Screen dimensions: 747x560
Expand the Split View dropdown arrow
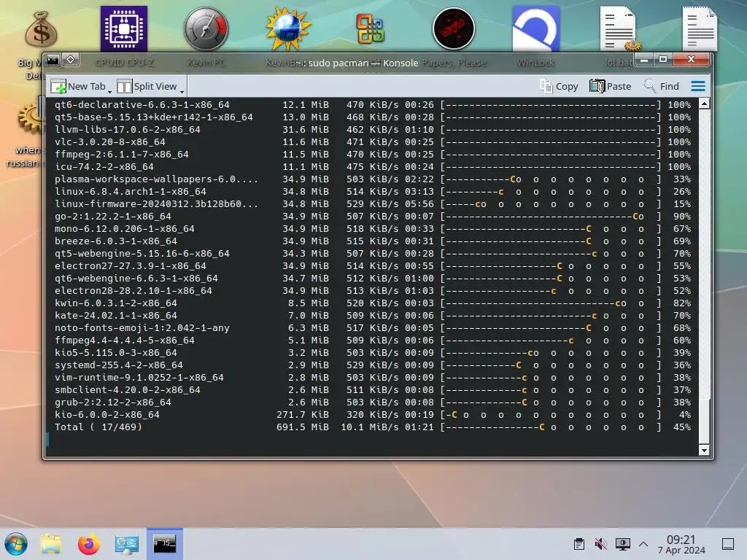(x=182, y=90)
